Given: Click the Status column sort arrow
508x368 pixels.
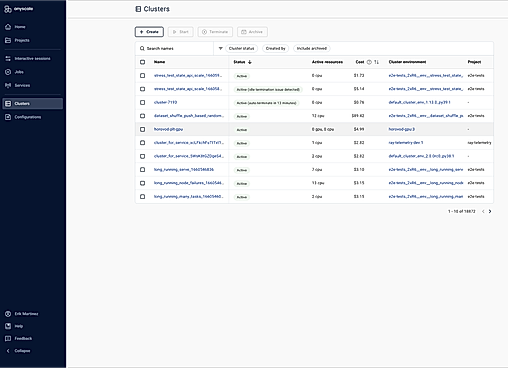Looking at the screenshot, I should click(x=250, y=62).
